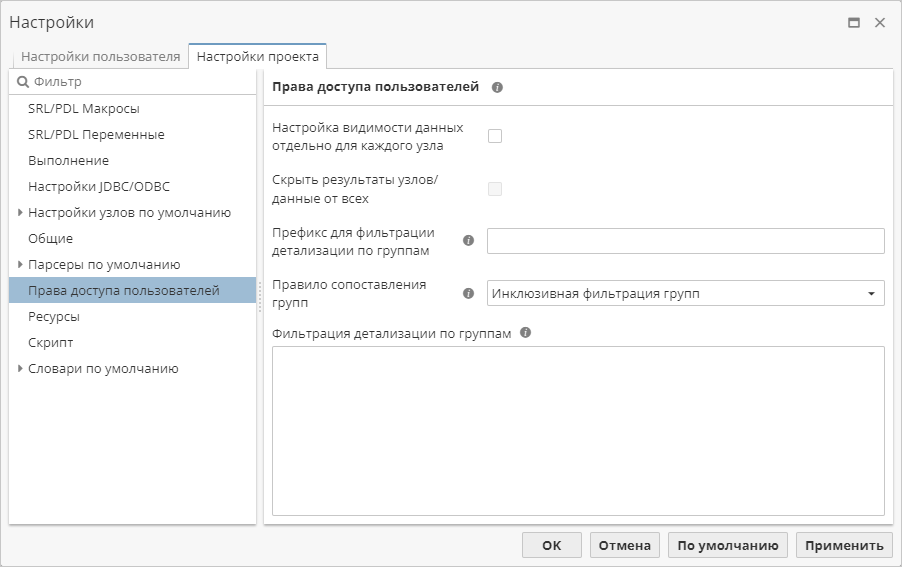Expand Словари по умолчанию tree node
Viewport: 902px width, 567px height.
pyautogui.click(x=20, y=369)
